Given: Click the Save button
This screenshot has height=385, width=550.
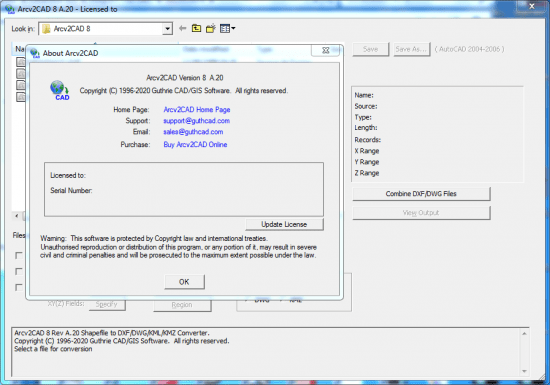Looking at the screenshot, I should pyautogui.click(x=370, y=49).
